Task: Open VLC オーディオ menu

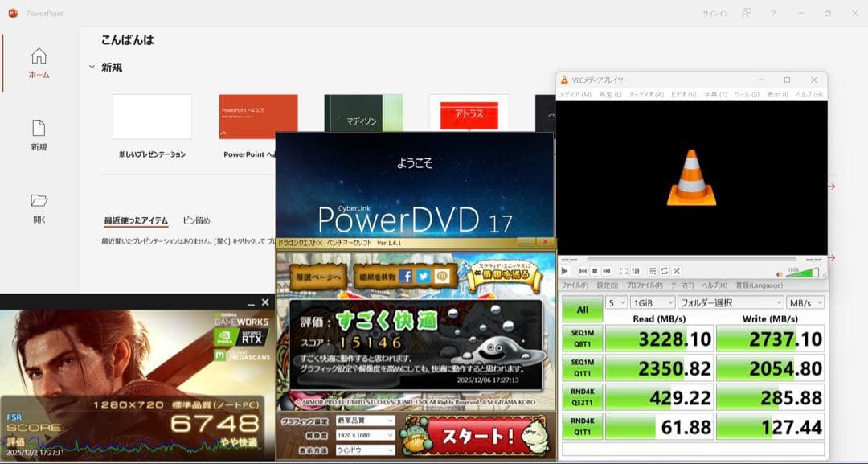Action: click(646, 95)
